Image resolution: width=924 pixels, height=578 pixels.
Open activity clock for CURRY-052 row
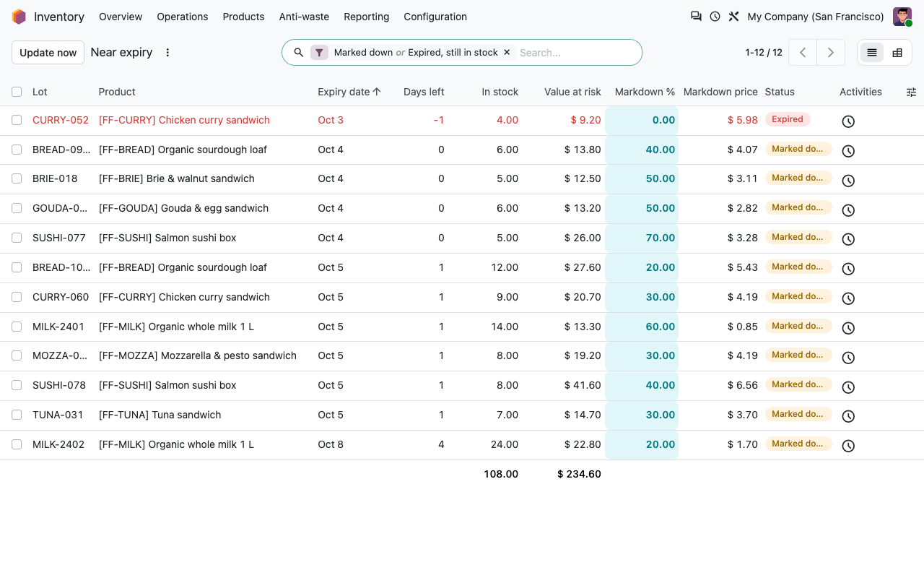coord(848,121)
